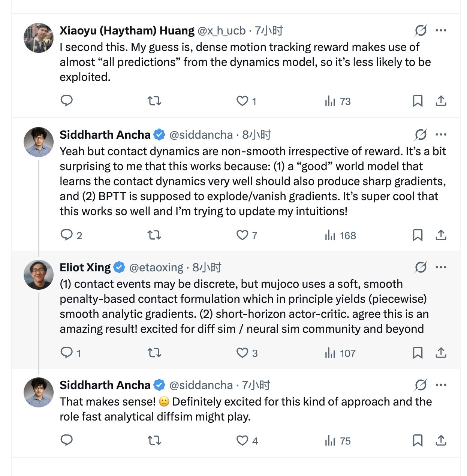The width and height of the screenshot is (467, 476).
Task: Share Siddharth Ancha's 'That makes sense' tweet
Action: [441, 440]
